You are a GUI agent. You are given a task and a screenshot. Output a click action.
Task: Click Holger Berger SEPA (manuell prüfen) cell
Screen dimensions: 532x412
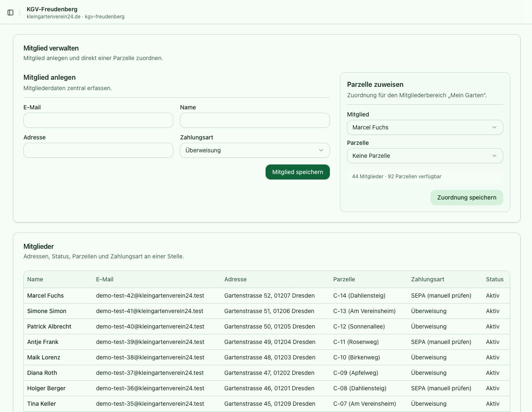441,388
